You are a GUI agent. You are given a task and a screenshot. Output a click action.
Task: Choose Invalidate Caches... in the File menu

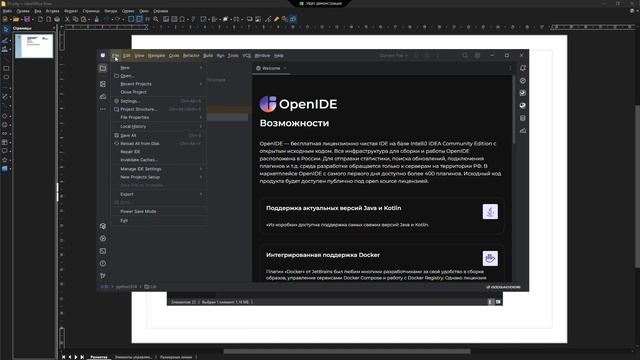159,160
